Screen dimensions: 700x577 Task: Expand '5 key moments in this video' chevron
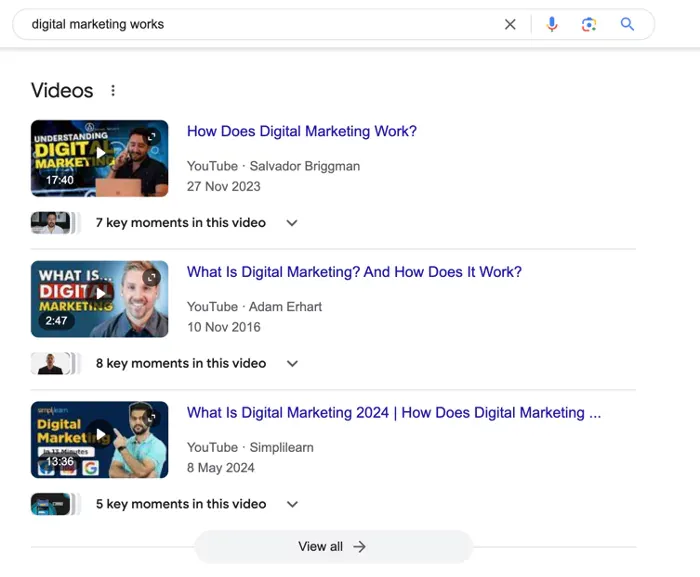tap(292, 504)
